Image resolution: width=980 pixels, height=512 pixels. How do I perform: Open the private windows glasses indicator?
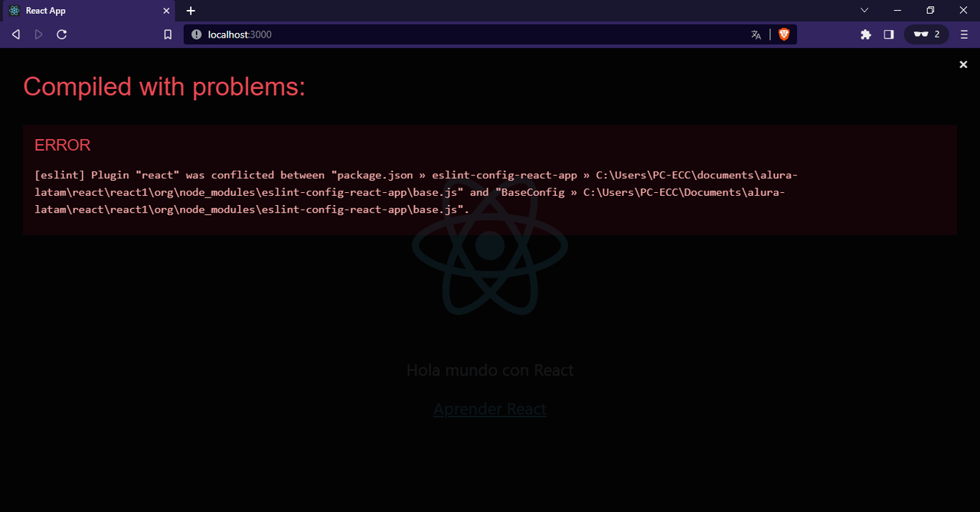(926, 34)
